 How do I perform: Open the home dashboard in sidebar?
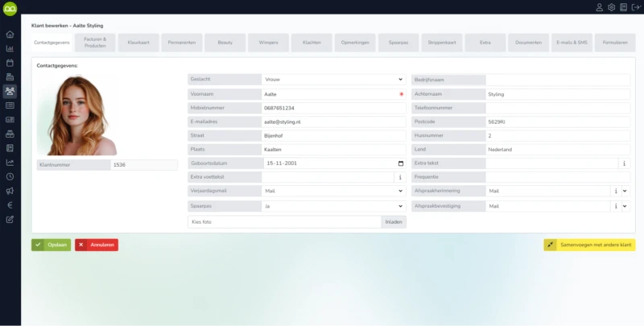tap(10, 35)
